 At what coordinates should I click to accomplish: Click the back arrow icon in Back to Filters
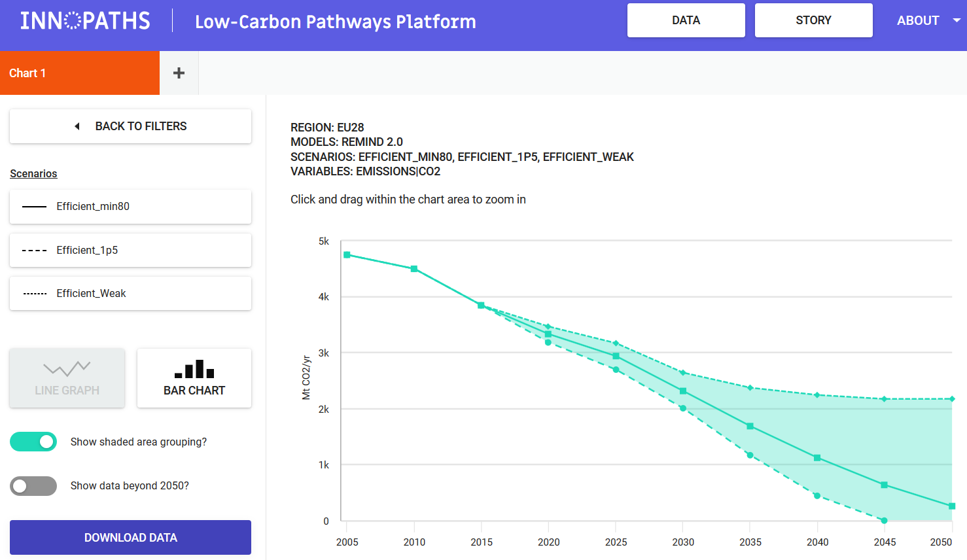pyautogui.click(x=77, y=126)
